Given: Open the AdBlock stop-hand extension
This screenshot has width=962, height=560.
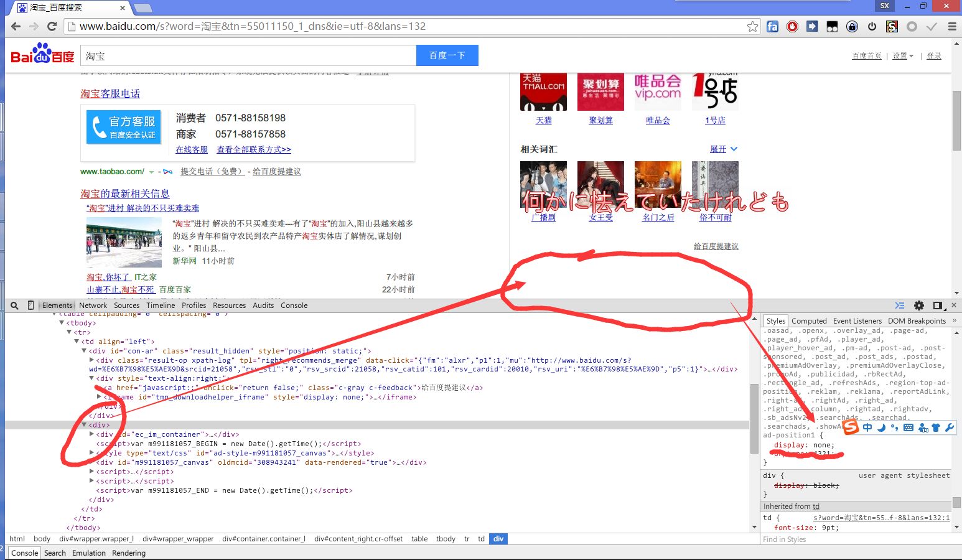Looking at the screenshot, I should 792,27.
